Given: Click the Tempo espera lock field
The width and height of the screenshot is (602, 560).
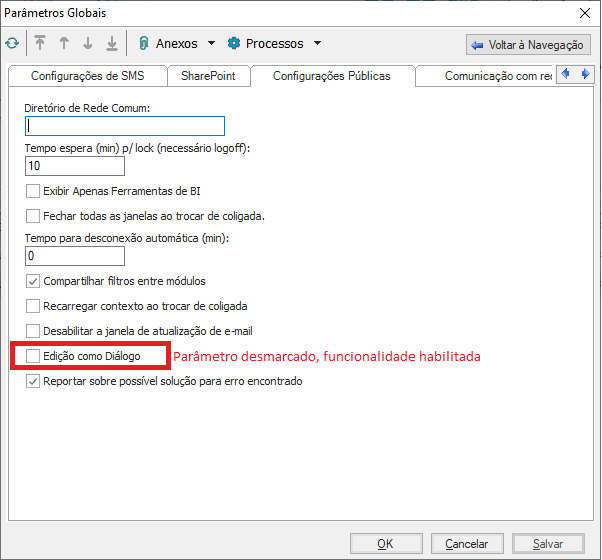Looking at the screenshot, I should click(75, 166).
